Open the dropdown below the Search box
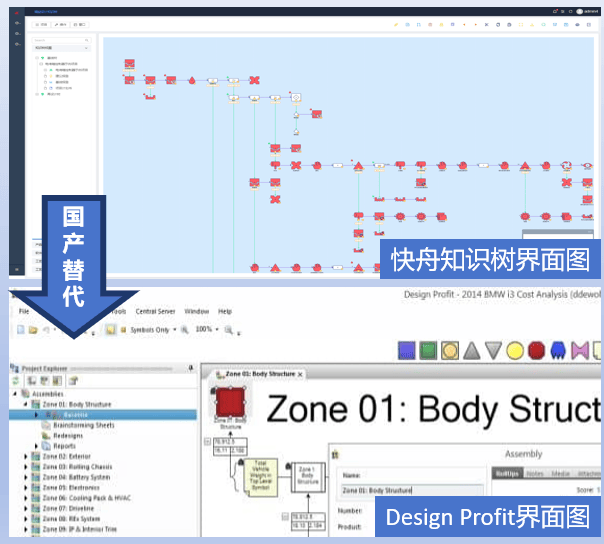604x544 pixels. coord(61,48)
